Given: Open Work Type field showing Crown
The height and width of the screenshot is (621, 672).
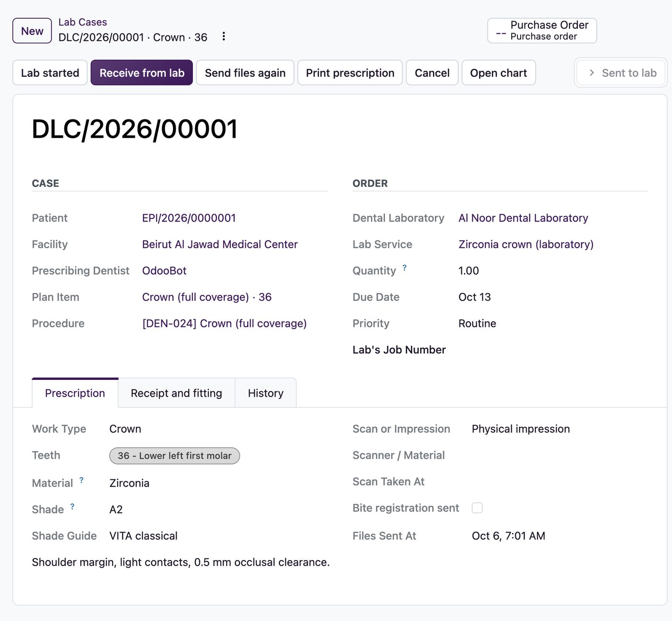Looking at the screenshot, I should tap(125, 429).
